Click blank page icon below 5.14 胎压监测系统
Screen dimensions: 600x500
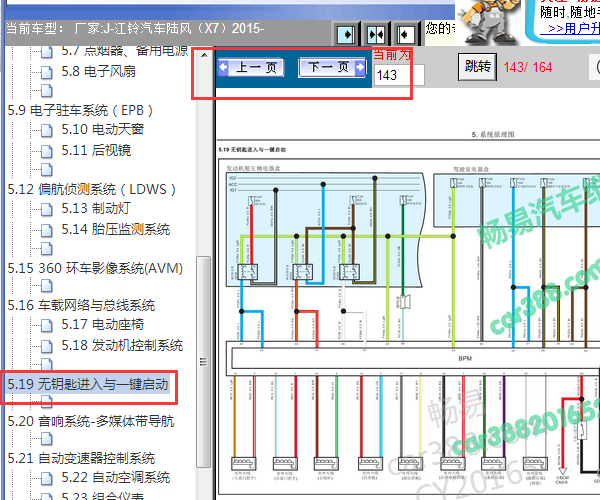(x=47, y=249)
